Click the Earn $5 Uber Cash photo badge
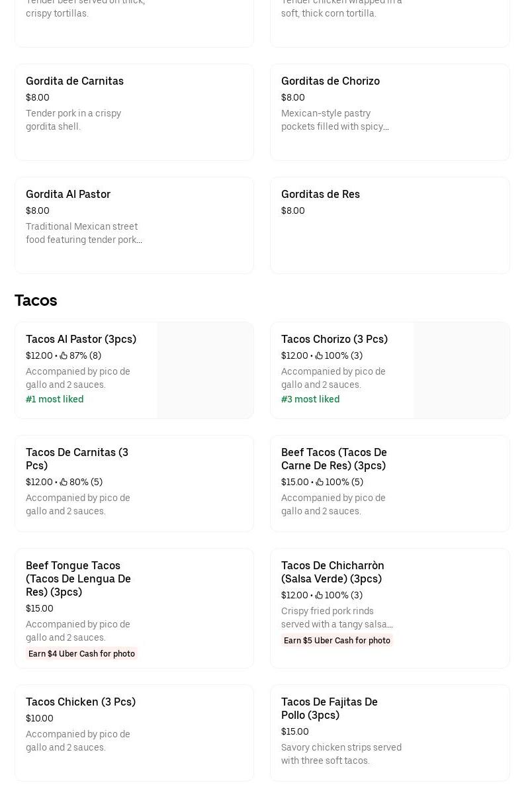 [337, 640]
